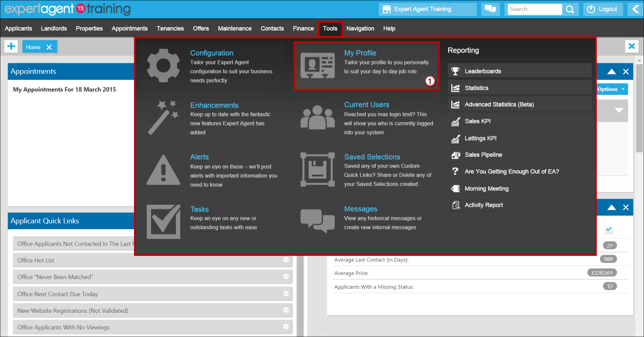This screenshot has width=644, height=337.
Task: Open the Finance menu
Action: click(303, 29)
